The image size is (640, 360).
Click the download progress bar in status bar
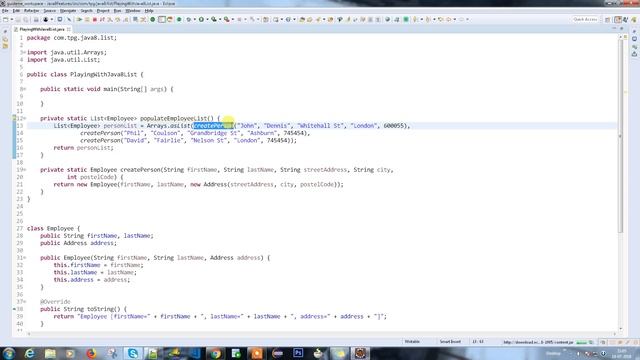[582, 342]
